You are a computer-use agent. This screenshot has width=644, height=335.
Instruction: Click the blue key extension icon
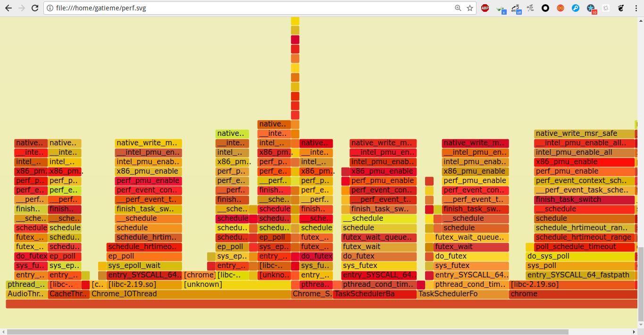tap(576, 8)
